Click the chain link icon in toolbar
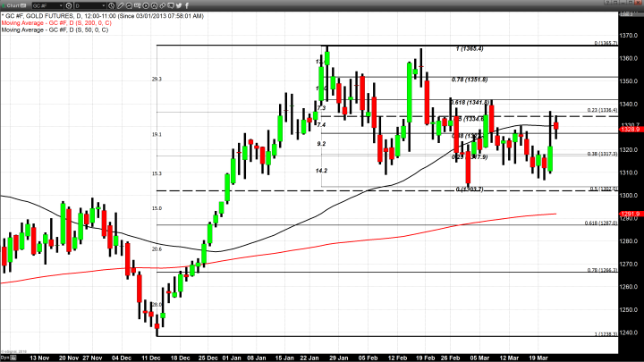 (162, 5)
